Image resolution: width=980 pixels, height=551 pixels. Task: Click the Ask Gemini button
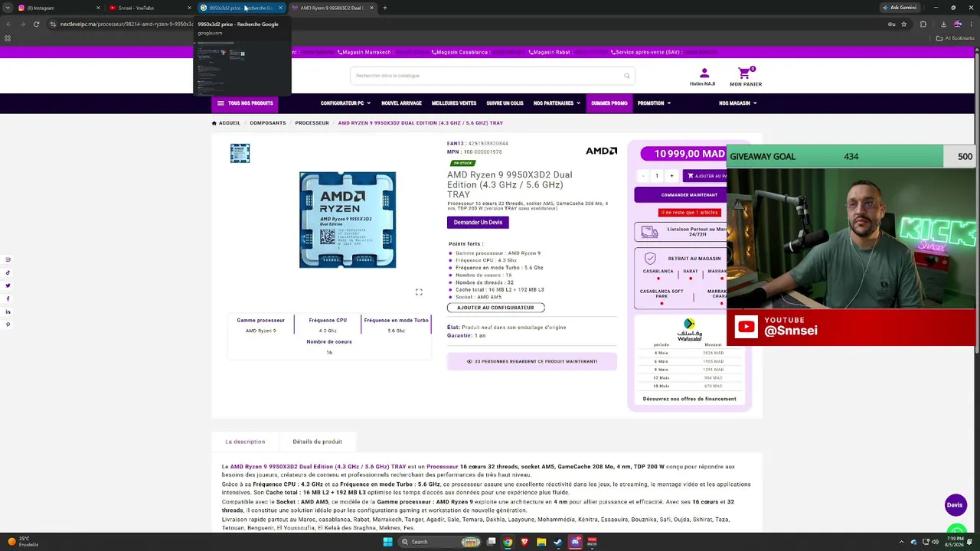[900, 8]
